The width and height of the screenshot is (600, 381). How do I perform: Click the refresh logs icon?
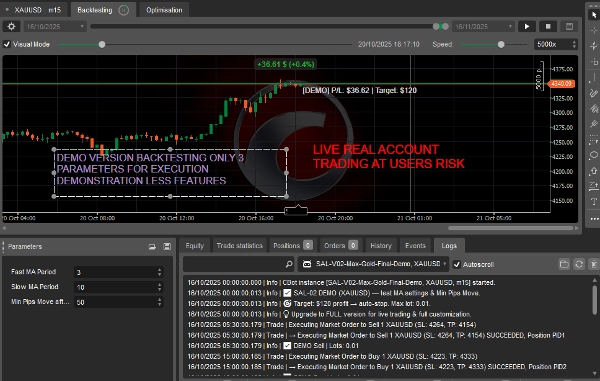click(x=579, y=264)
